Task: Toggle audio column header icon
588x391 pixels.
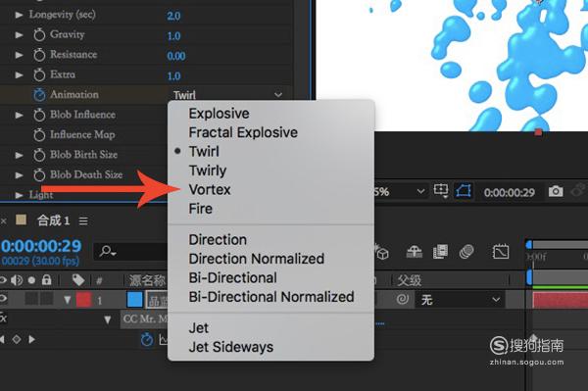Action: coord(16,280)
